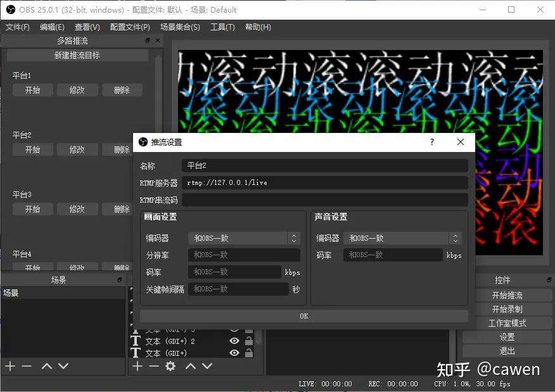Lock the 文本 (GDI+) source
The image size is (555, 392).
tap(249, 354)
